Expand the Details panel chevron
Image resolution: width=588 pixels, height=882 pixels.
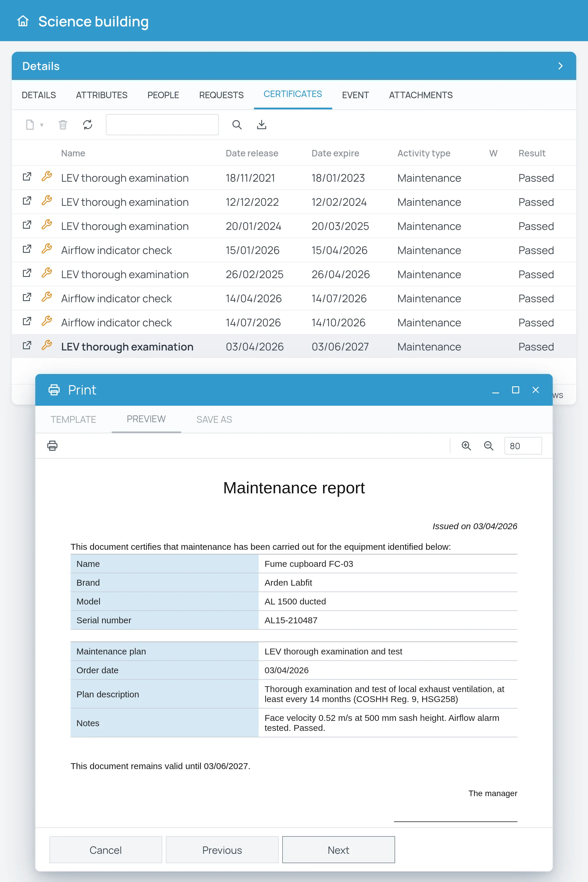click(x=560, y=66)
